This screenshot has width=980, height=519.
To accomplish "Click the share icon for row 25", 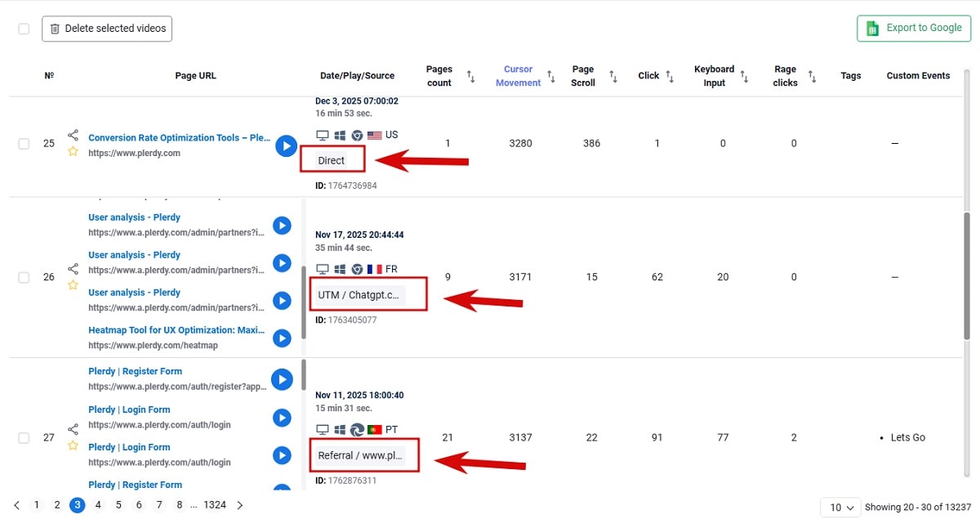I will click(73, 135).
